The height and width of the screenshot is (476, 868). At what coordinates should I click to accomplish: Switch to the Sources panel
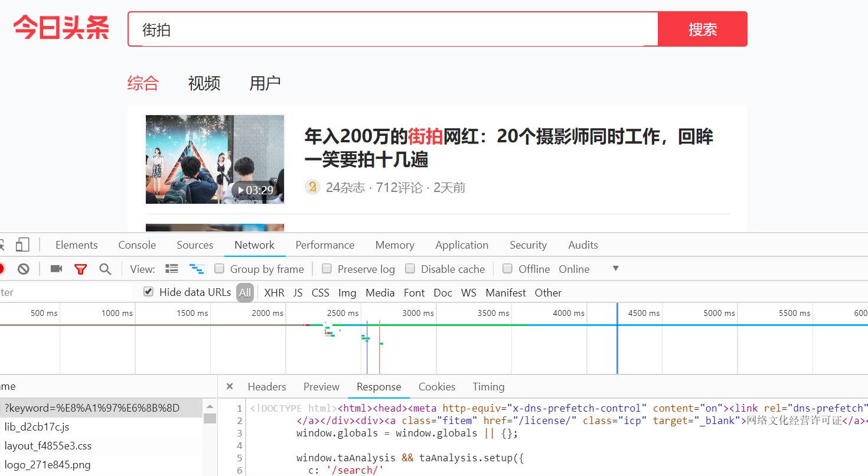point(195,245)
